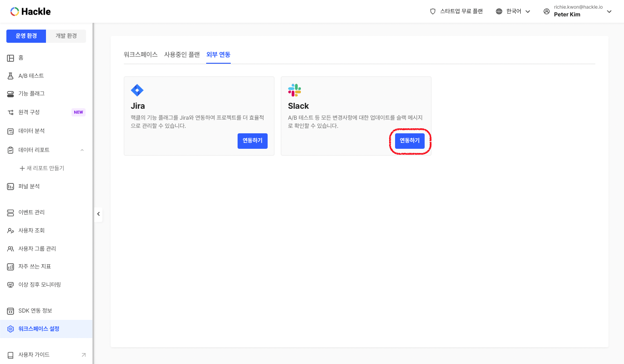Click the Slack integration description text

[x=355, y=121]
